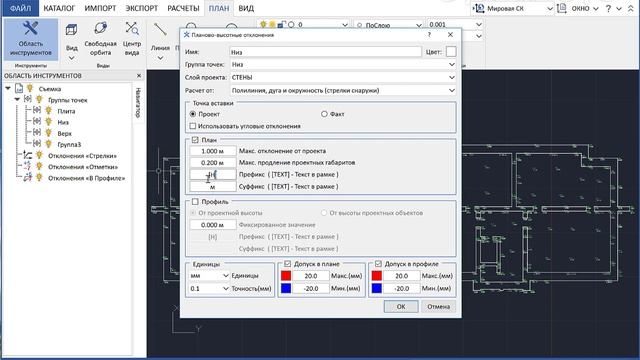This screenshot has height=360, width=640.
Task: Open the help question mark in the title bar
Action: [x=608, y=8]
